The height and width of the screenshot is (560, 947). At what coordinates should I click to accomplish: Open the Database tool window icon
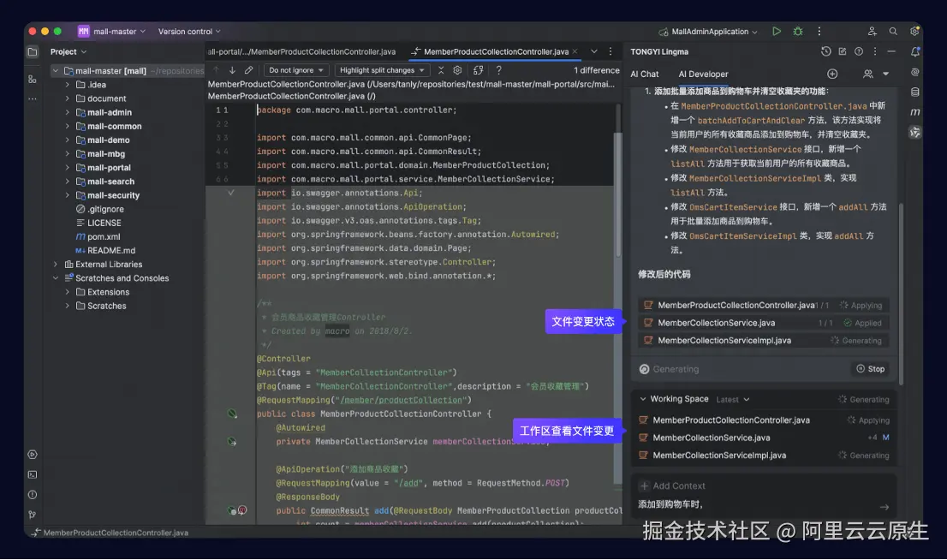click(915, 92)
